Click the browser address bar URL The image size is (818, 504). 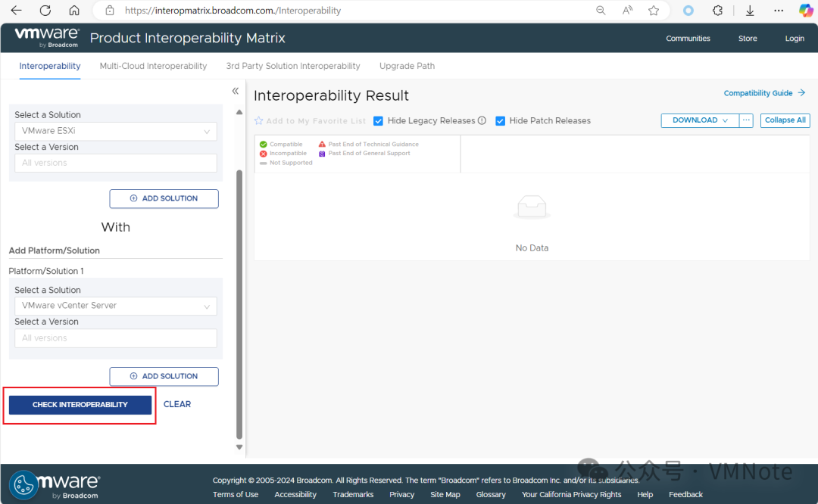click(x=233, y=11)
